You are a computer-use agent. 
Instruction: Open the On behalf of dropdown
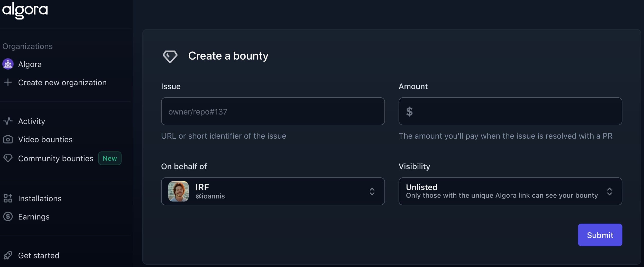pyautogui.click(x=272, y=192)
